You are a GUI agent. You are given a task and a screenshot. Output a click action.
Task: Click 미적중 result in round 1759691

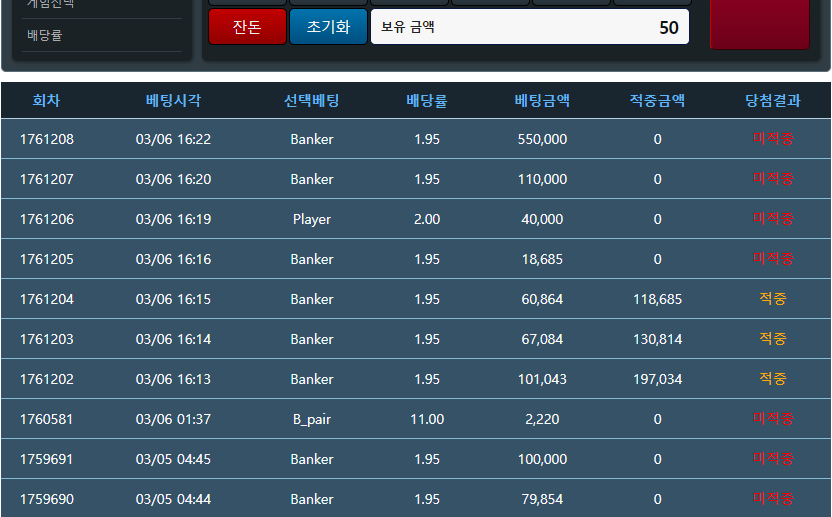click(773, 459)
